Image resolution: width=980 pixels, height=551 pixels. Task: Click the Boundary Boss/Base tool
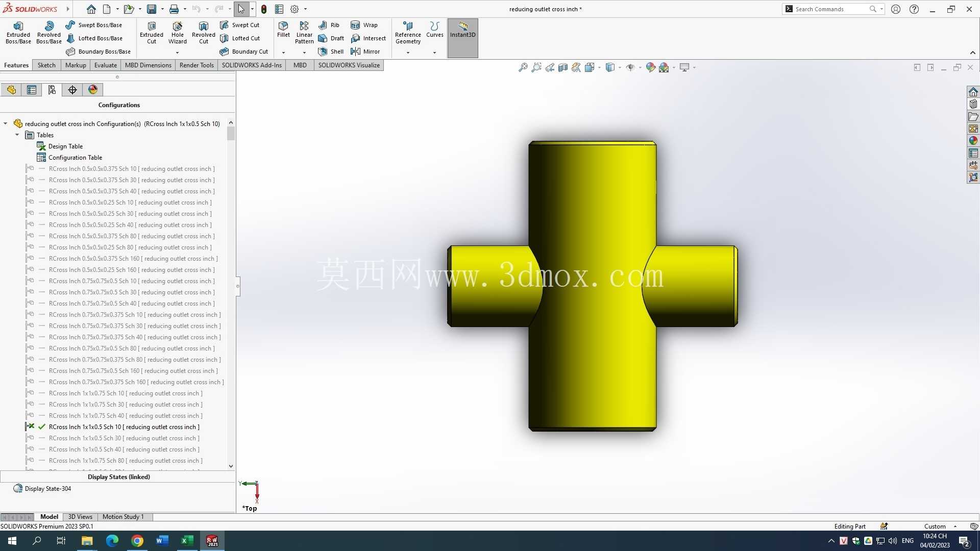pos(99,52)
